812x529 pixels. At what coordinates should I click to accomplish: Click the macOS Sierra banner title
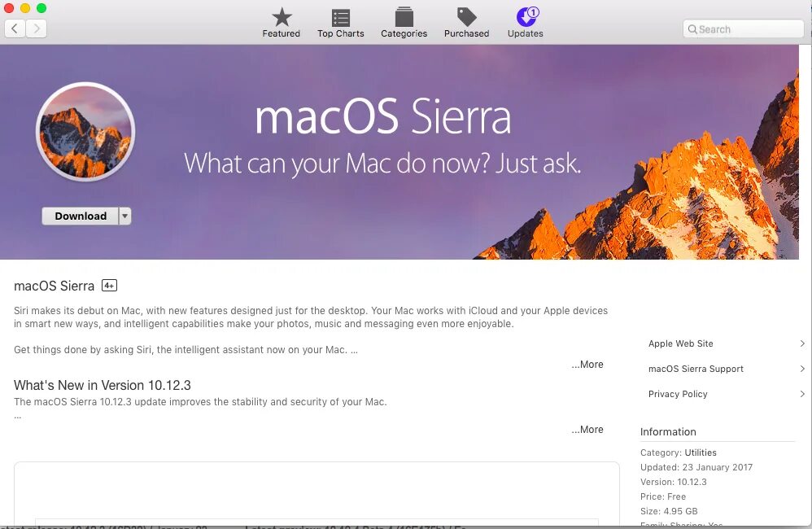(x=382, y=116)
